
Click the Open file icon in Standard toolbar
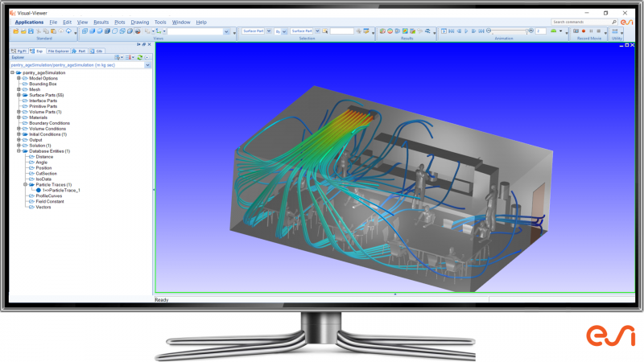point(16,31)
